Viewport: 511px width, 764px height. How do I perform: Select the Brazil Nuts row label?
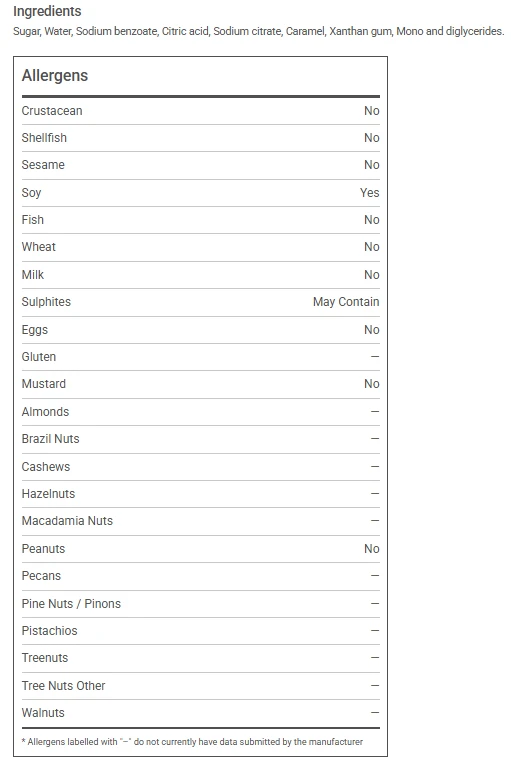point(50,439)
